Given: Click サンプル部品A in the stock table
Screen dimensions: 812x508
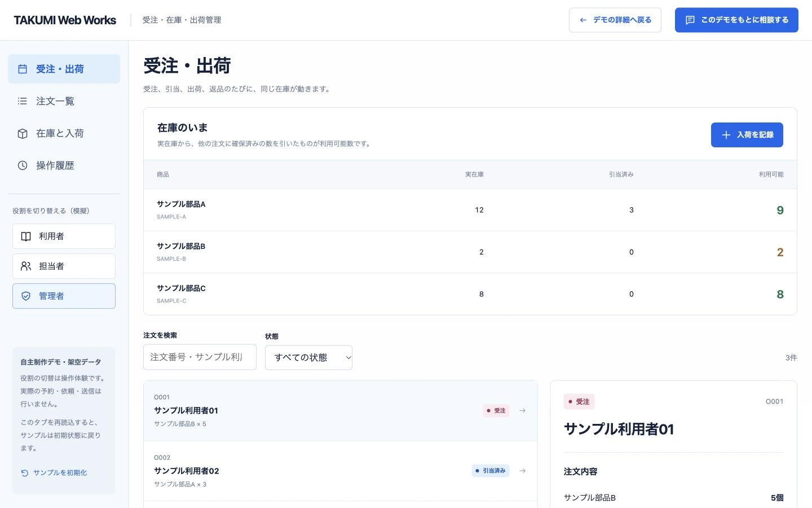Looking at the screenshot, I should click(181, 204).
